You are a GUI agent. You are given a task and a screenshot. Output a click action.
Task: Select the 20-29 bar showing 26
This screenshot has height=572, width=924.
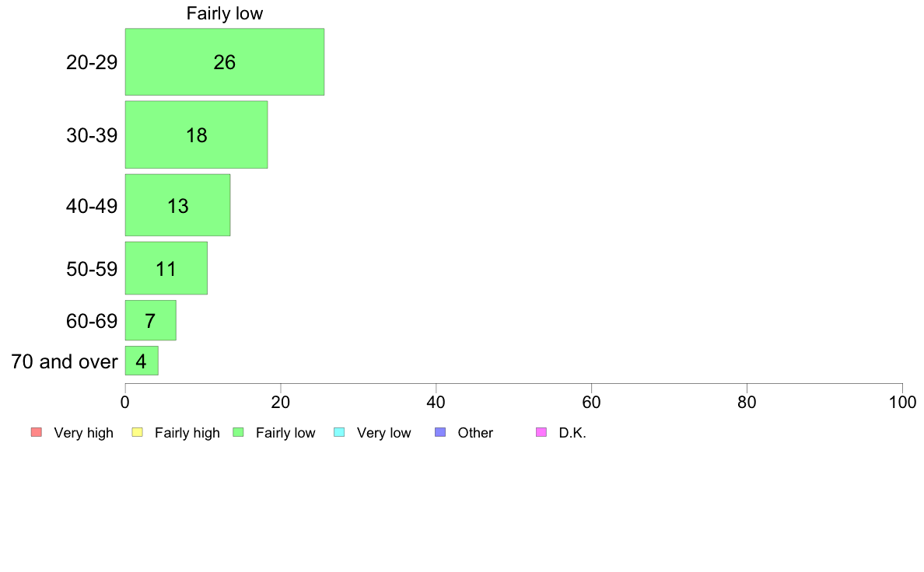pos(225,62)
